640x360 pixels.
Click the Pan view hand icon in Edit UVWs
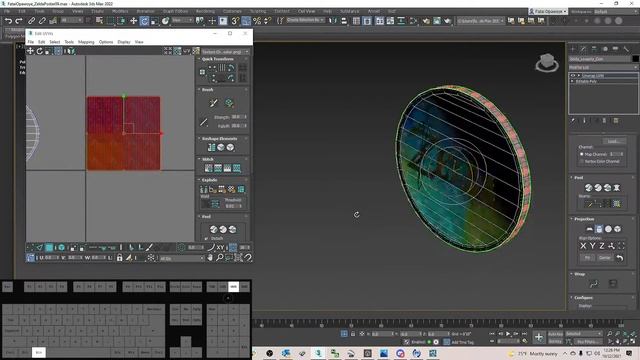(x=210, y=258)
